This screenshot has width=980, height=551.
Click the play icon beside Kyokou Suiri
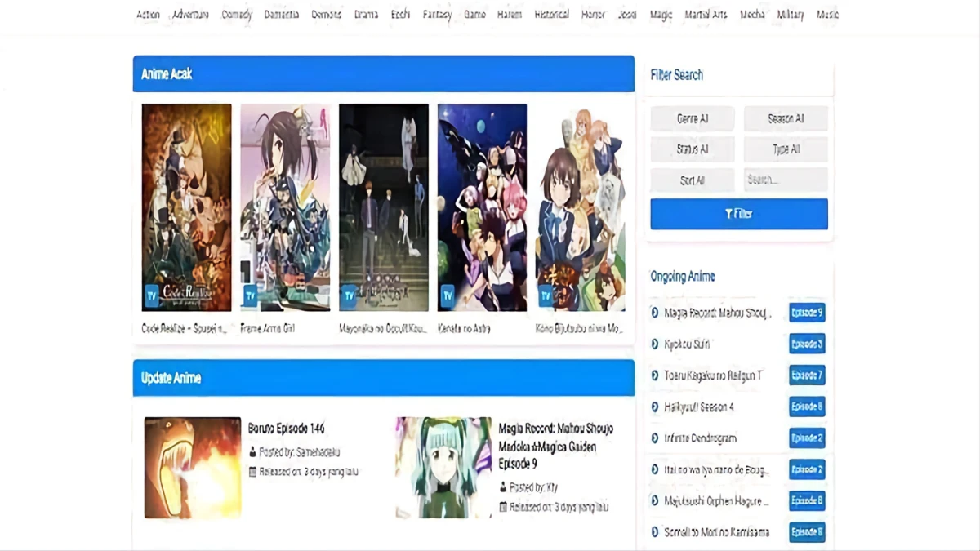pyautogui.click(x=655, y=344)
